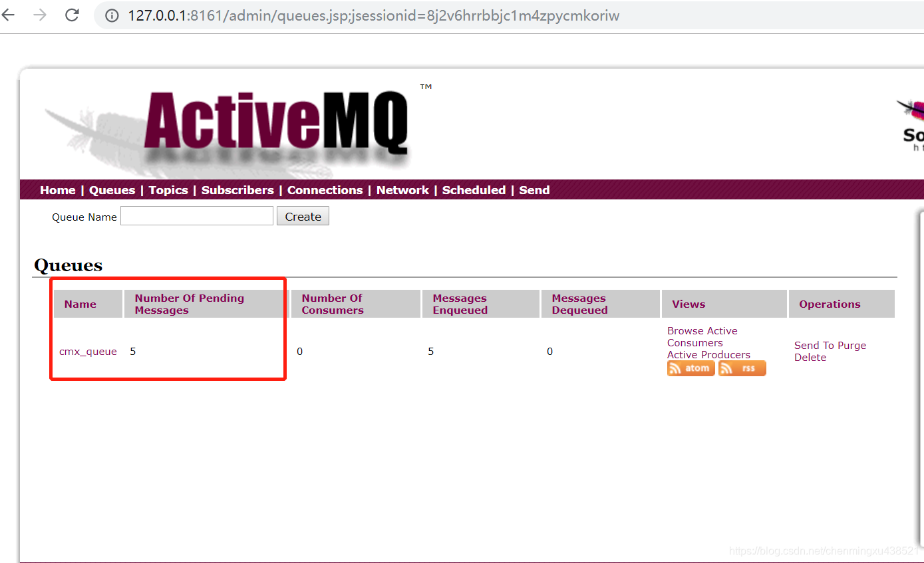Open the Queues menu item
The height and width of the screenshot is (563, 924).
pos(112,190)
